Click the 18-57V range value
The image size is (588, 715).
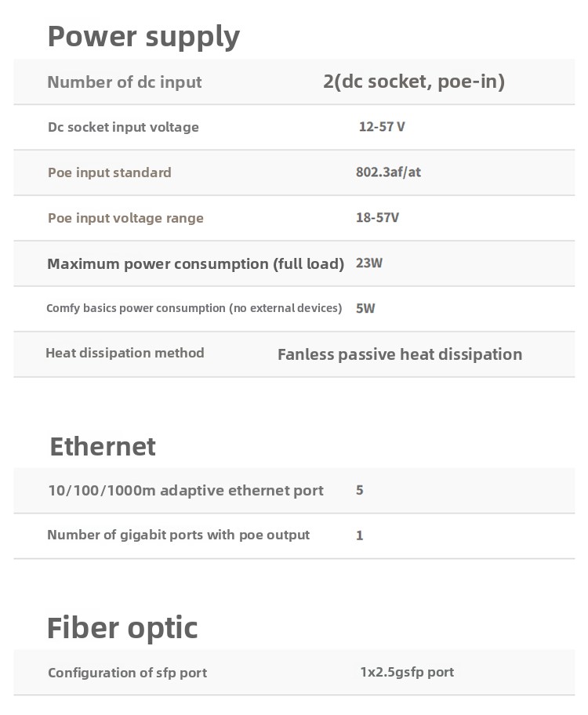(377, 217)
